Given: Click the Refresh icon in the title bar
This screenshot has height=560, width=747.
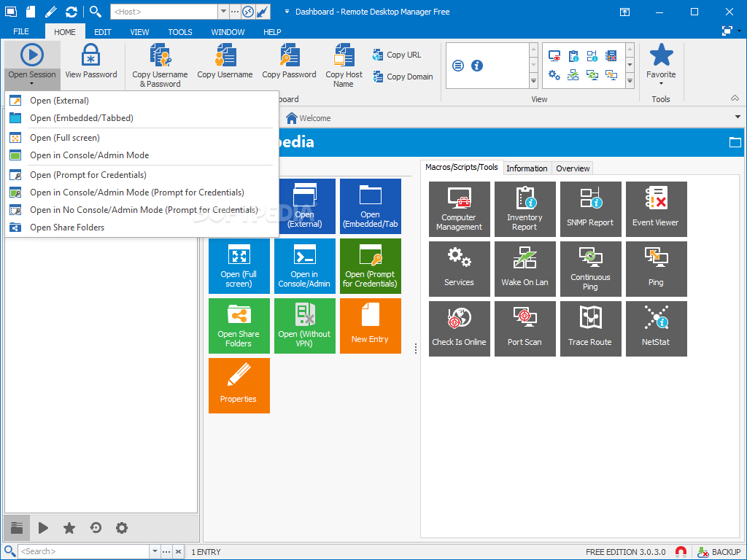Looking at the screenshot, I should click(x=71, y=12).
